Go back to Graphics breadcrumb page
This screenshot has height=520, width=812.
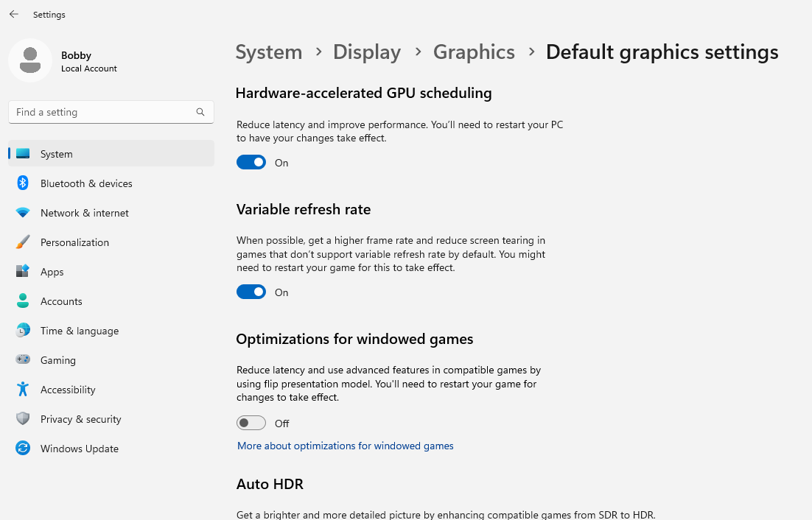tap(474, 52)
